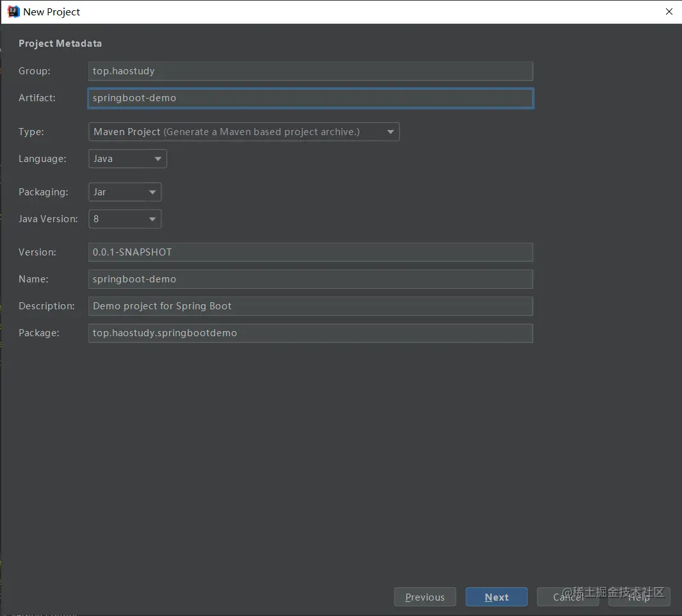Click the Version field with 0.0.1-SNAPSHOT
This screenshot has width=682, height=616.
point(310,252)
